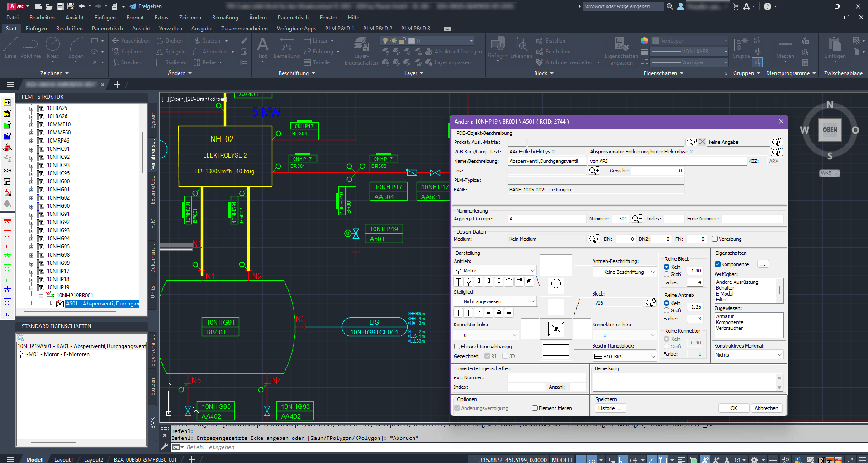This screenshot has height=463, width=868.
Task: Open search for Block 705 field
Action: [x=650, y=303]
